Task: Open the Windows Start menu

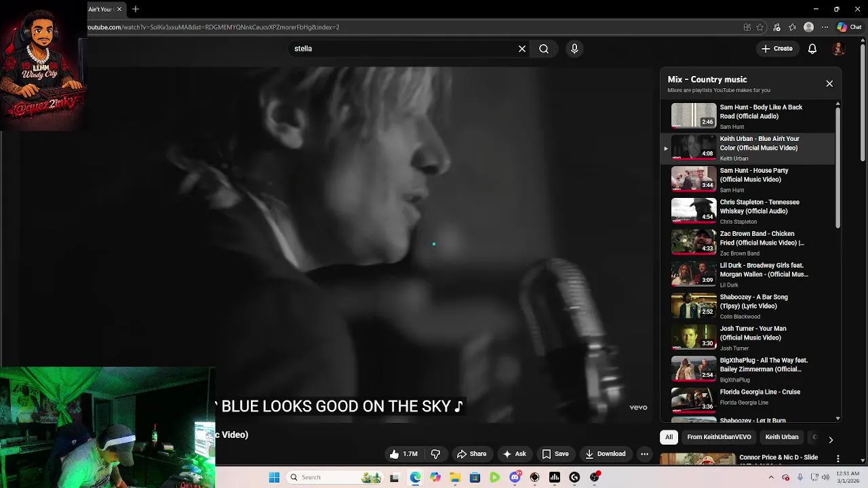Action: [274, 477]
